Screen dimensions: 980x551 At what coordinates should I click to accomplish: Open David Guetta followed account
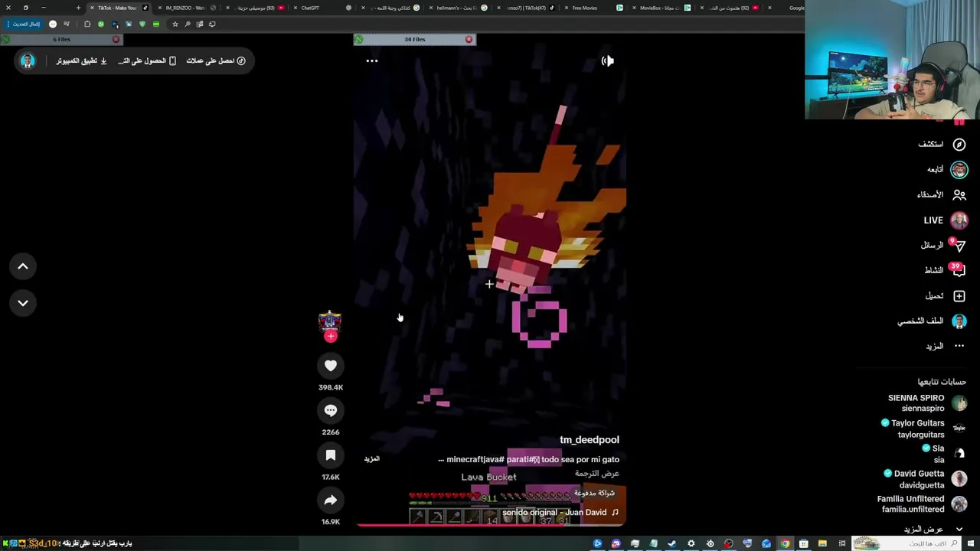pos(927,479)
